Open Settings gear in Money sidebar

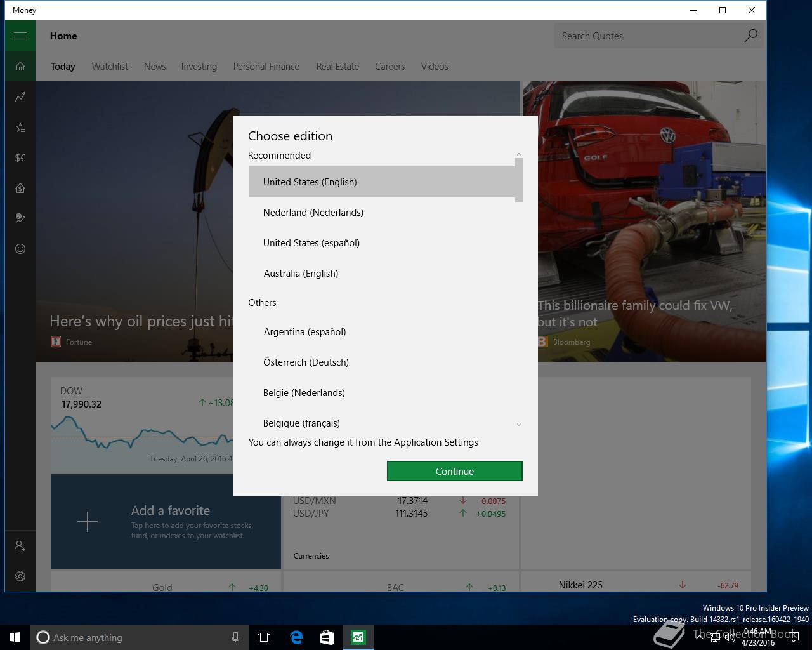click(x=20, y=576)
